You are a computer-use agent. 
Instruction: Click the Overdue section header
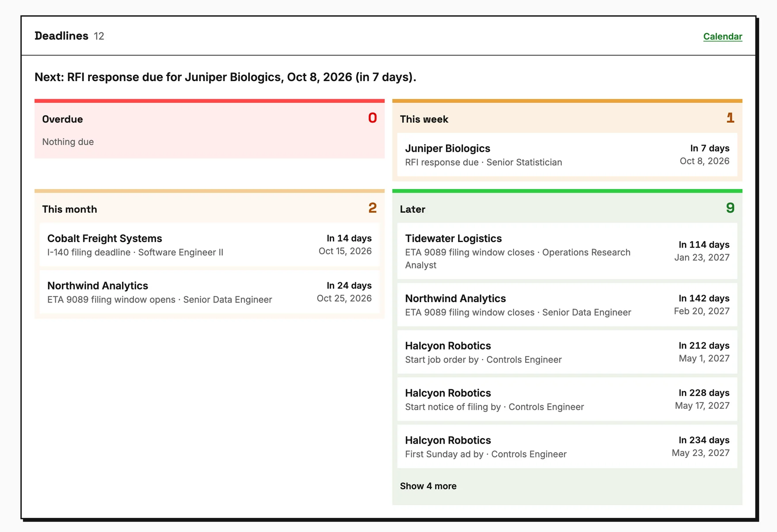click(63, 119)
